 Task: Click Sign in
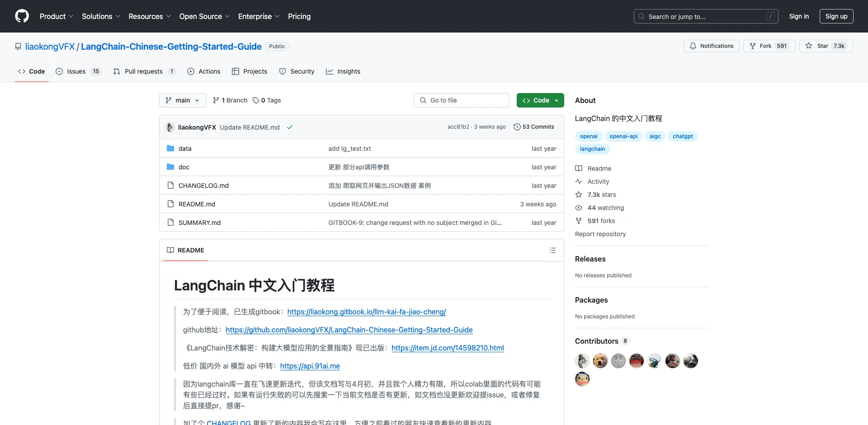(799, 16)
